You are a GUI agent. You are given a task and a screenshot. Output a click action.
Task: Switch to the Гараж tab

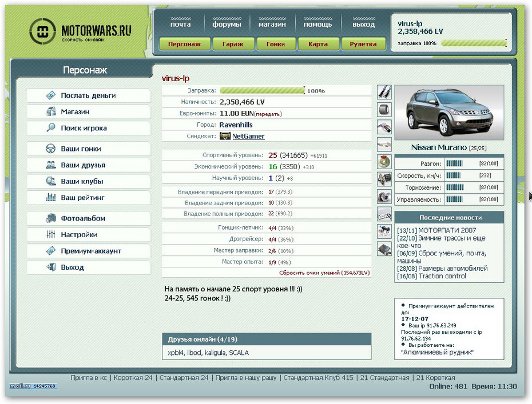click(233, 44)
